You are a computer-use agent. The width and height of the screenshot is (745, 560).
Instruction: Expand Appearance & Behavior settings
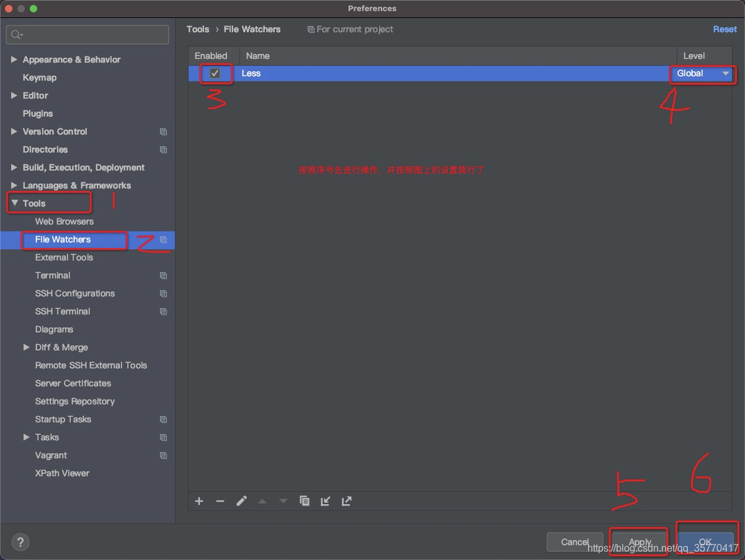(14, 60)
